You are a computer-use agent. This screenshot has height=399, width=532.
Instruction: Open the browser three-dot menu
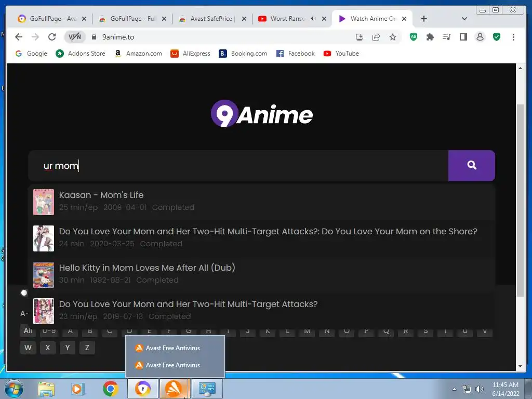pos(513,37)
